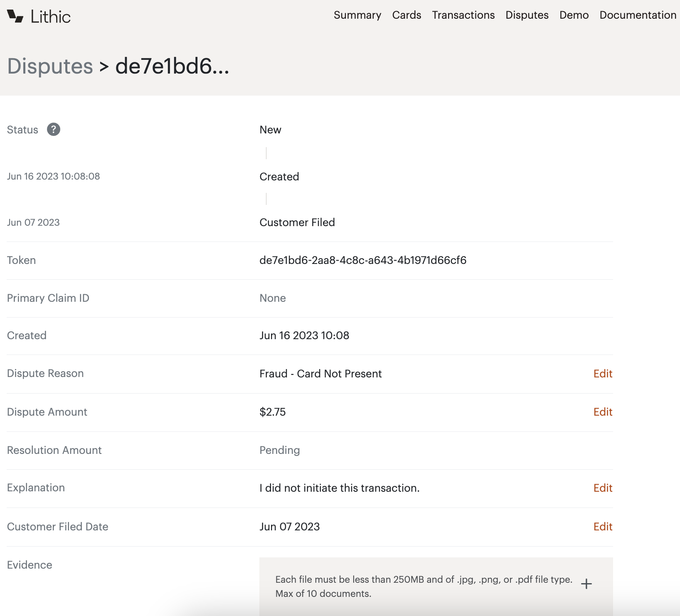This screenshot has height=616, width=680.
Task: Open the Transactions navigation item
Action: click(x=463, y=15)
